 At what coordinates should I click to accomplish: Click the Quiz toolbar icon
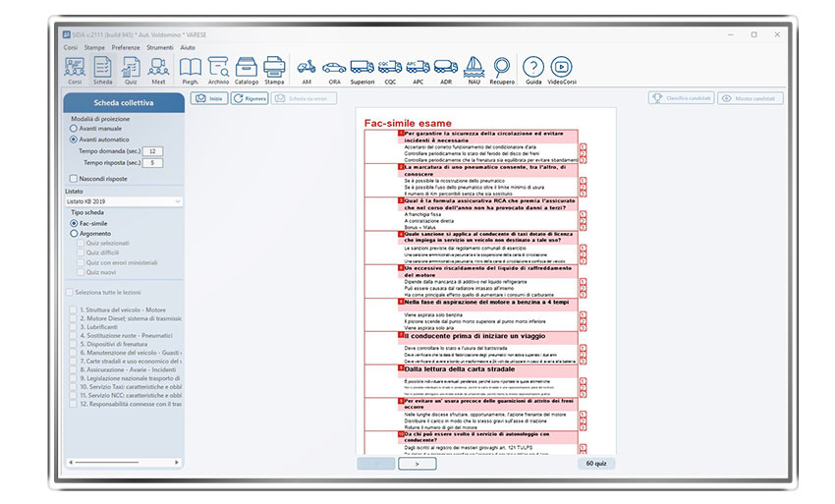(130, 69)
